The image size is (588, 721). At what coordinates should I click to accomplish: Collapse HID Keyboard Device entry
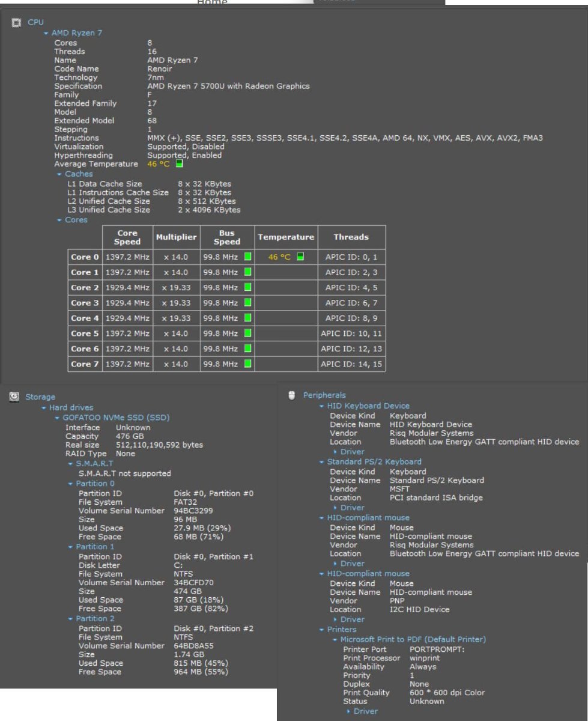[321, 406]
